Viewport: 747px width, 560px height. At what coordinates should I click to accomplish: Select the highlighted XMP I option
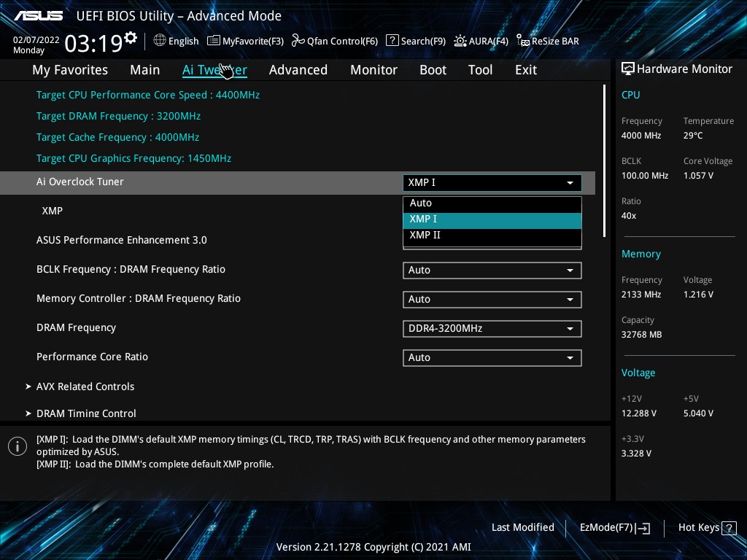coord(492,219)
